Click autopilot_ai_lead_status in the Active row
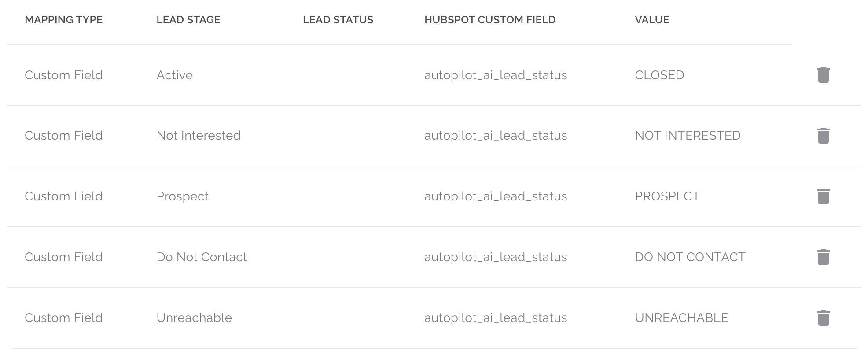The height and width of the screenshot is (355, 868). point(496,75)
